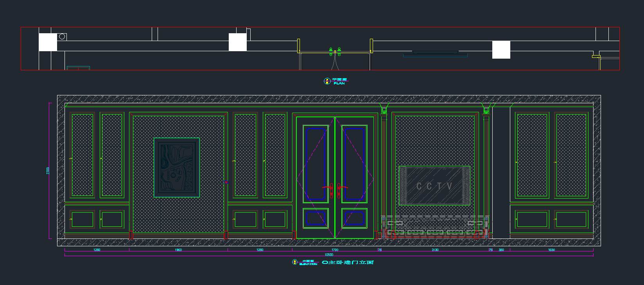Click the ELEVATION view title symbol
This screenshot has height=285, width=644.
coord(295,262)
